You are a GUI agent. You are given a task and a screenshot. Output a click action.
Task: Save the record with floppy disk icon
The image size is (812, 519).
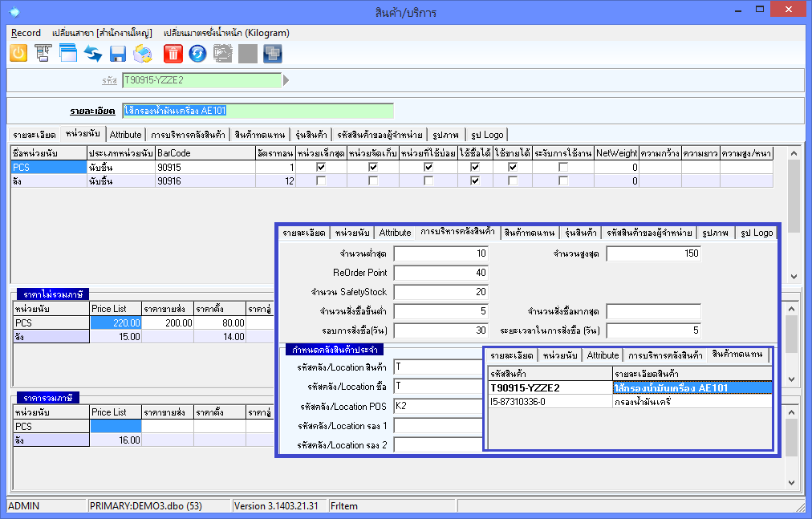(118, 54)
